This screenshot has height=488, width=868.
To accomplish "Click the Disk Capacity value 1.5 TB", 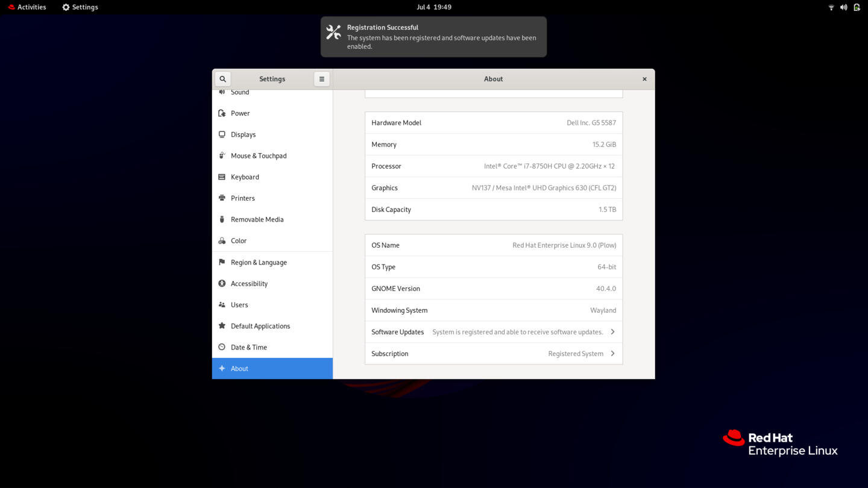I will [608, 210].
